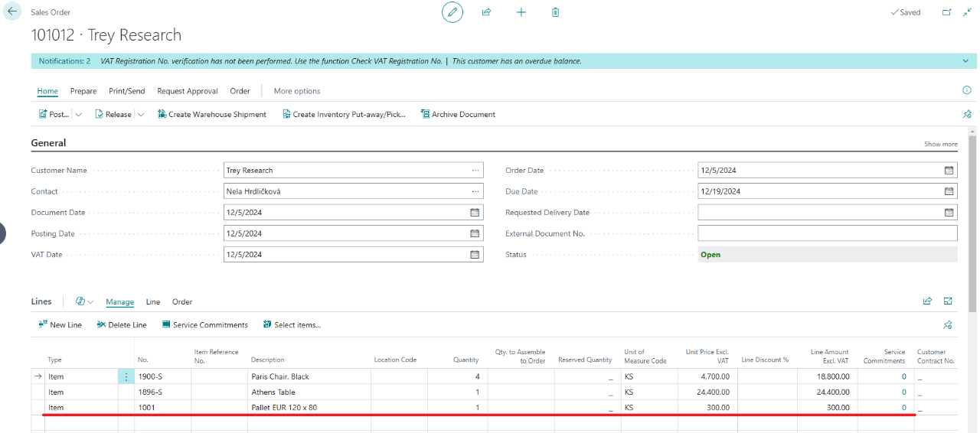Click the back arrow icon
980x433 pixels.
pyautogui.click(x=13, y=12)
